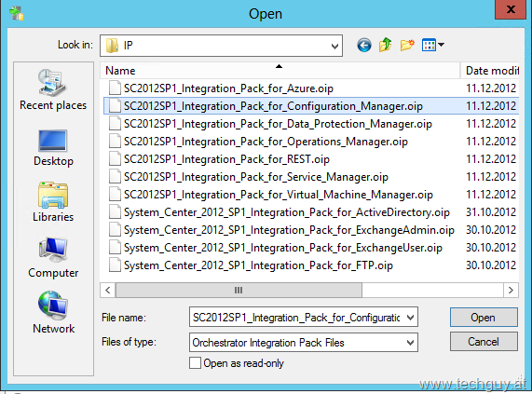The image size is (532, 394).
Task: Select System_Center_2012_SP1_Integration_Pack_for_ExchangeUser.oip
Action: [x=283, y=248]
